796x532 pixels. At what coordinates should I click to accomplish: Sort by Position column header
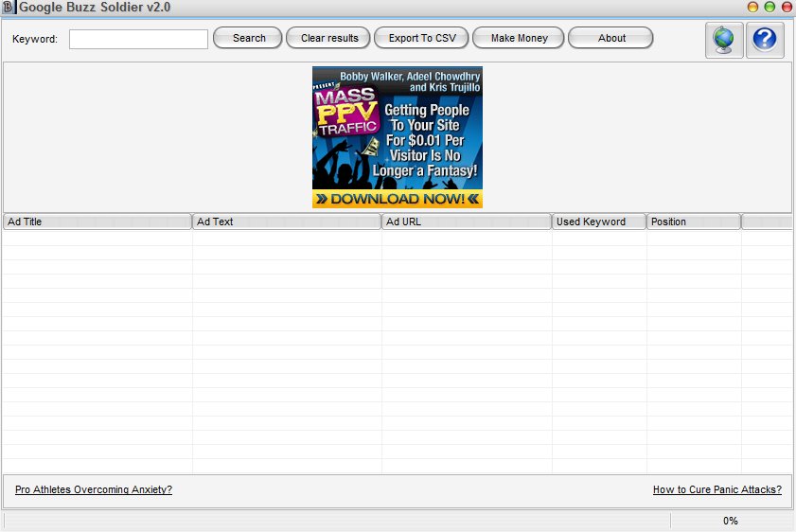click(694, 222)
